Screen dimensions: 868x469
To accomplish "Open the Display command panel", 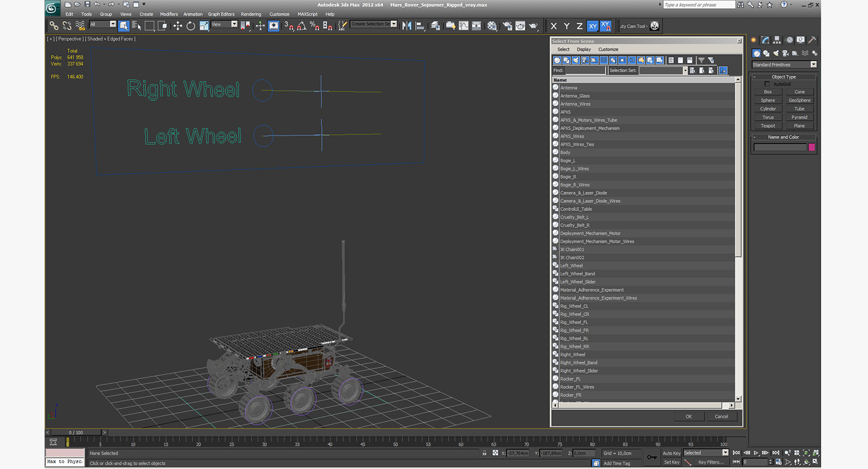I will point(801,40).
